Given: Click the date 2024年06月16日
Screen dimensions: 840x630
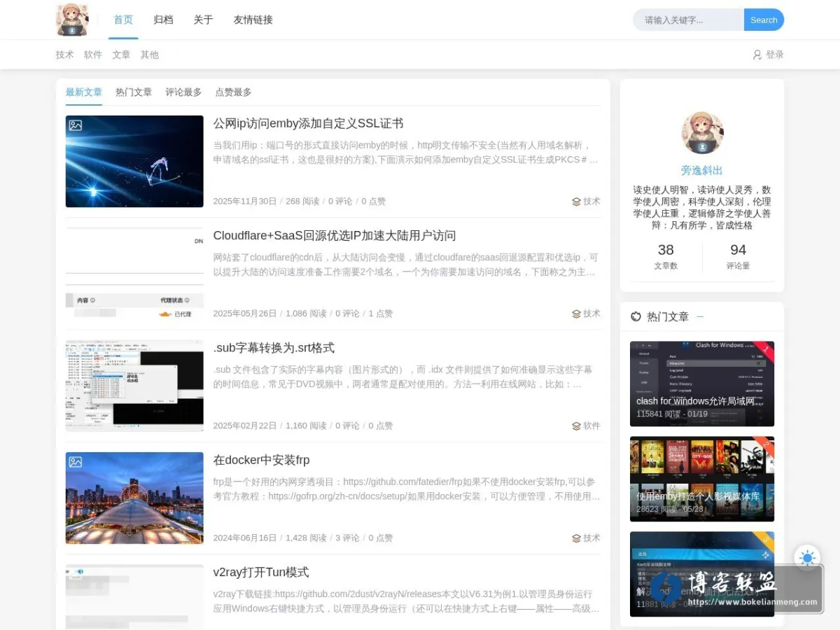Looking at the screenshot, I should [x=245, y=538].
